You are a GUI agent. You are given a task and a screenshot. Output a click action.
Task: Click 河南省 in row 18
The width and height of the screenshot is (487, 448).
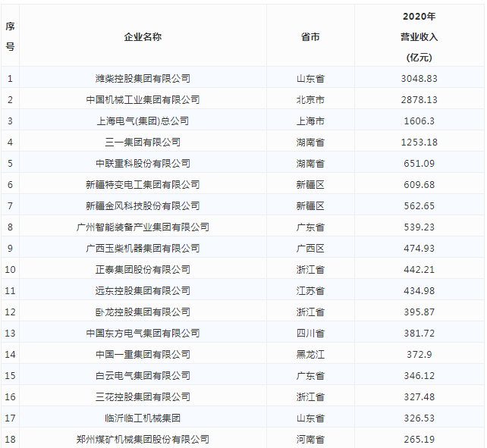(x=310, y=440)
